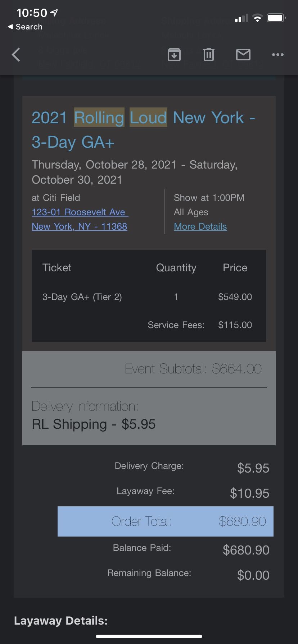The width and height of the screenshot is (298, 644).
Task: Delete the email using the trash icon
Action: [209, 55]
